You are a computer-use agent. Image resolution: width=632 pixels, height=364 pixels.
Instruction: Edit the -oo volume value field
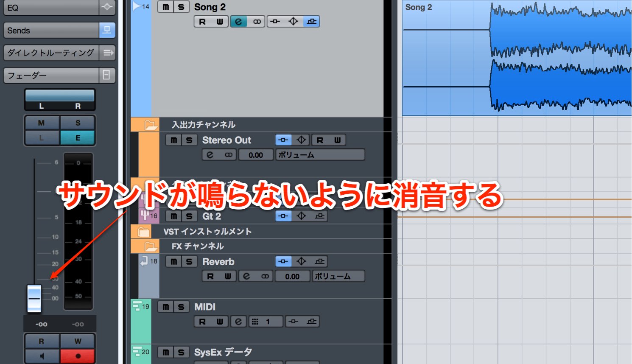[x=42, y=324]
